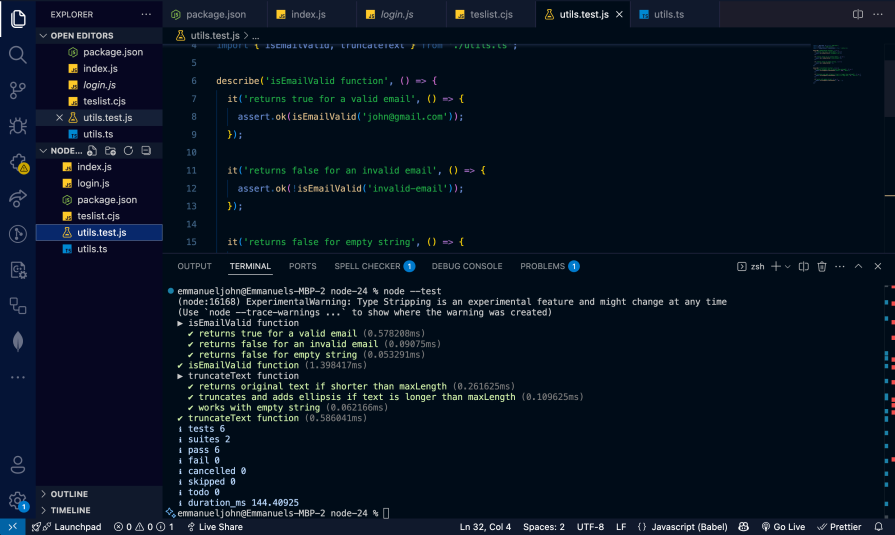The image size is (895, 535).
Task: Maximize the panel with chevron up
Action: [x=858, y=266]
